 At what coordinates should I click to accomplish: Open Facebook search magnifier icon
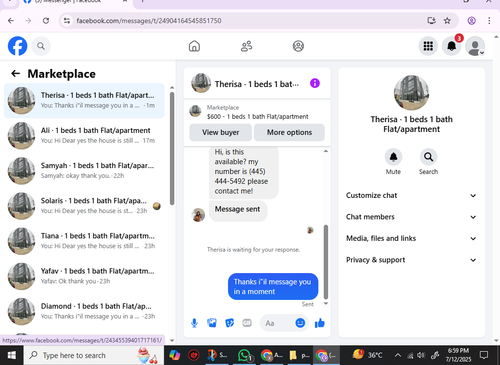[41, 46]
